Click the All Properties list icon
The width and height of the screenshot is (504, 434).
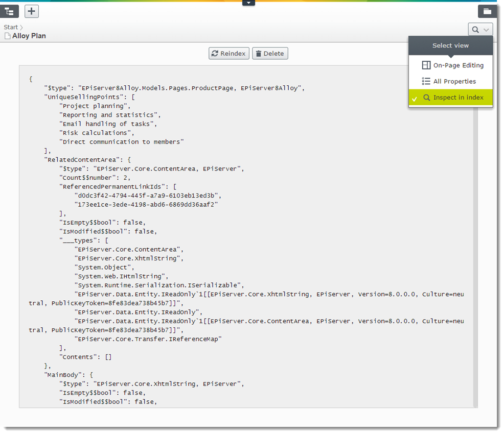[426, 81]
